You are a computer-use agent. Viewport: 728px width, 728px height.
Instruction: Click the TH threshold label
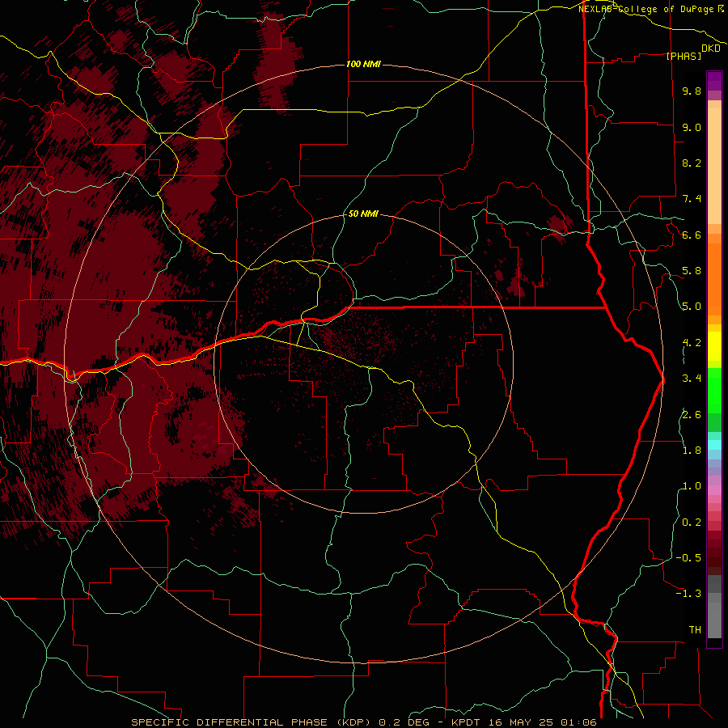tap(695, 630)
